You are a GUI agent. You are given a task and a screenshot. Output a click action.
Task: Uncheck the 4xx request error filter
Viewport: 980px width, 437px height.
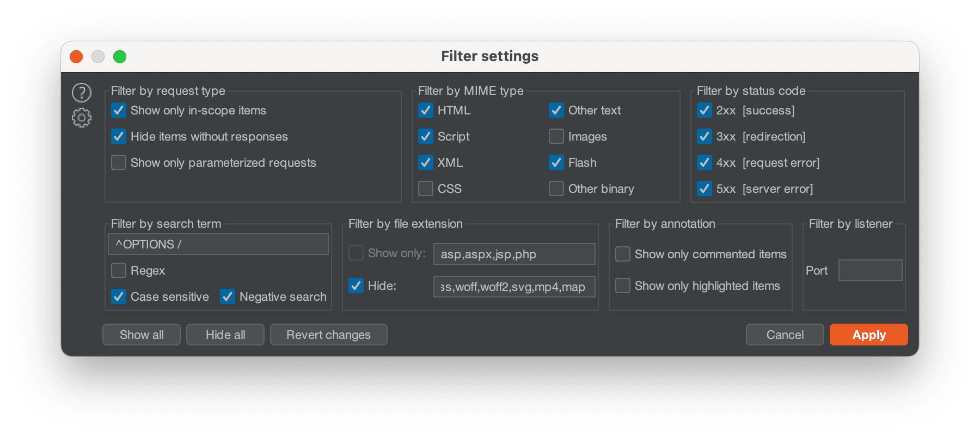point(705,163)
